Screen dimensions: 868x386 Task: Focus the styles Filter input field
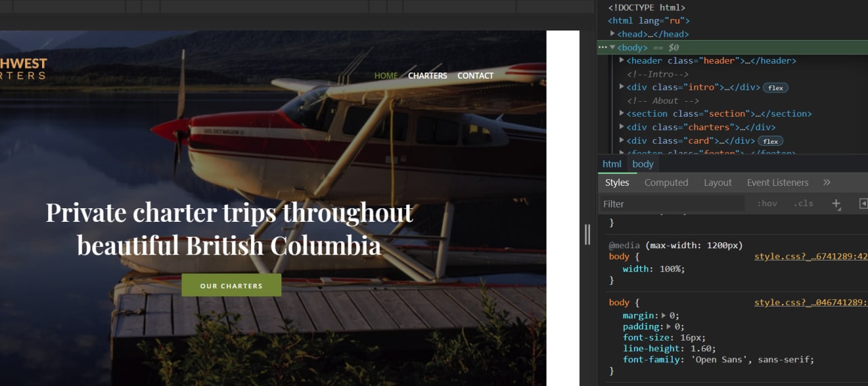click(x=673, y=204)
